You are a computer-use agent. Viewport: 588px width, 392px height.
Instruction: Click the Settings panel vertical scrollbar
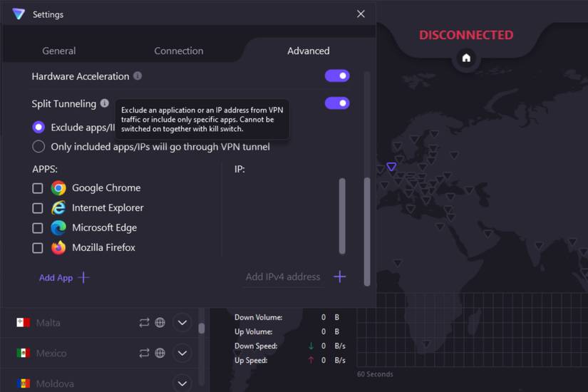click(367, 232)
